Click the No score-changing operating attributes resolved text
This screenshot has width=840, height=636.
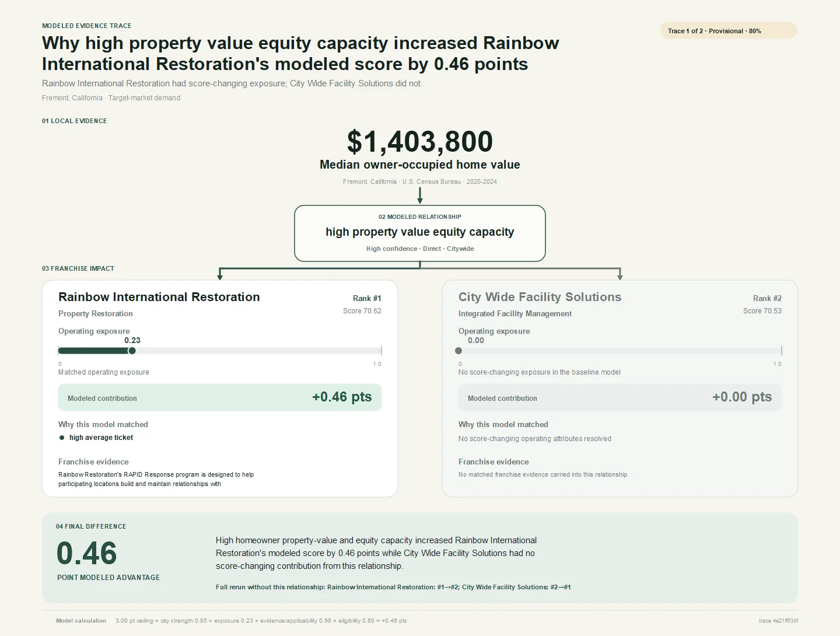tap(535, 439)
